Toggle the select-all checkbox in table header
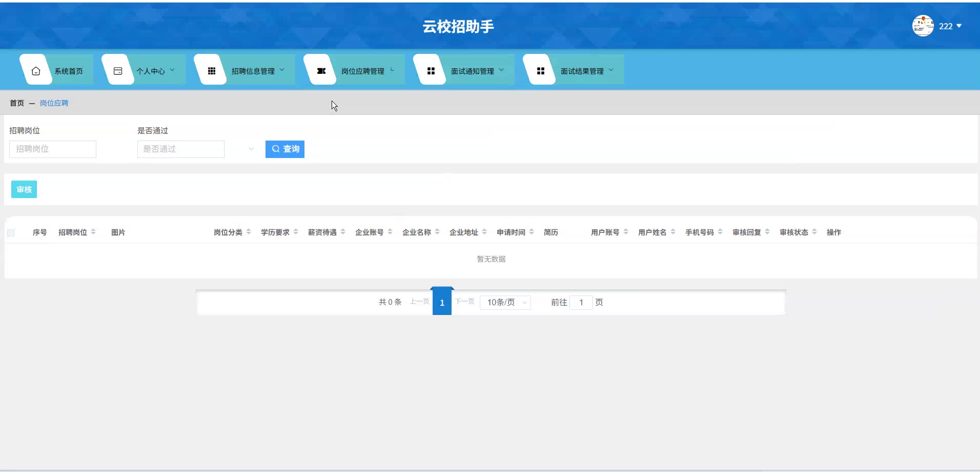 tap(11, 233)
